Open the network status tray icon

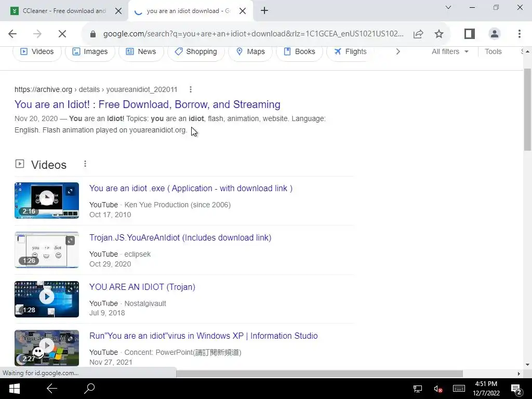coord(418,389)
